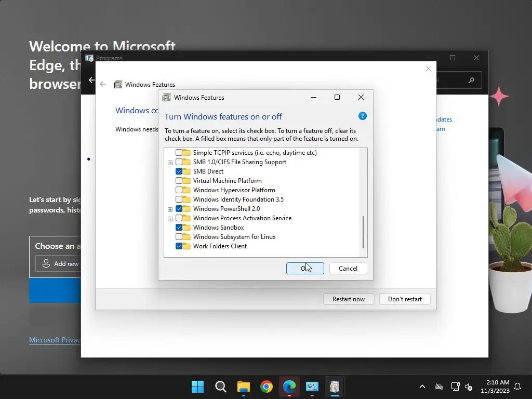Screen dimensions: 532x399
Task: Expand Windows Process Activation Service node
Action: [x=170, y=219]
